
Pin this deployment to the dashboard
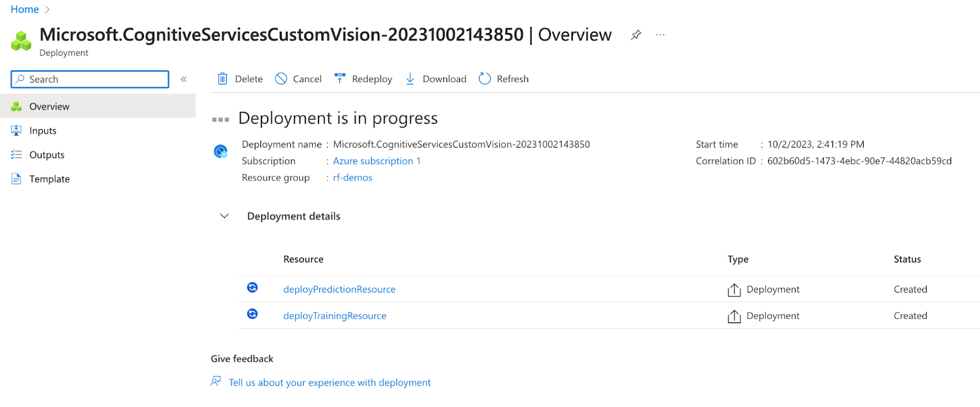click(x=636, y=35)
